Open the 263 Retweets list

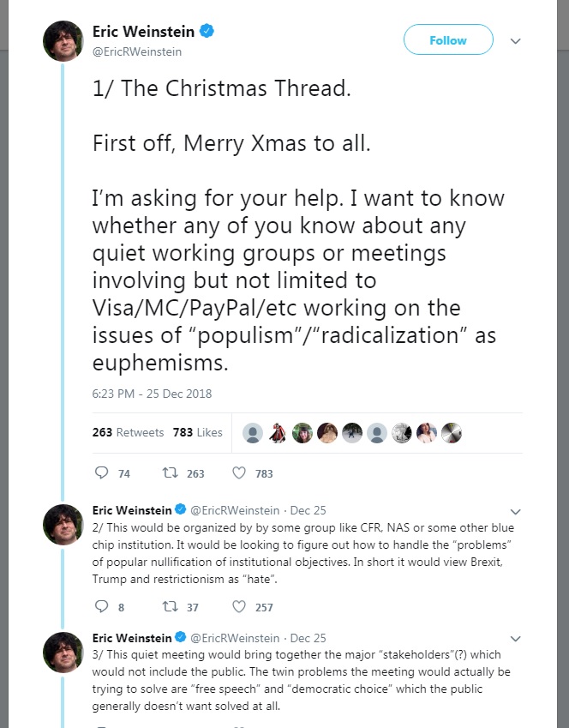128,432
